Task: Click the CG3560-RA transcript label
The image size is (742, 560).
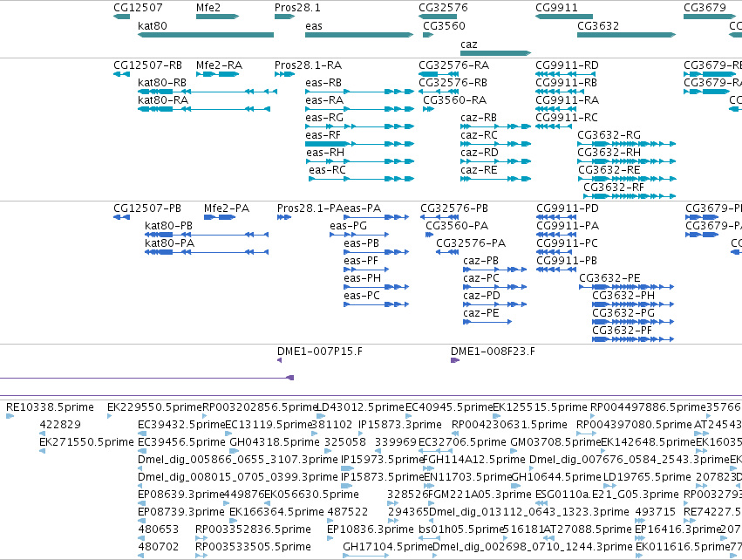Action: 455,100
